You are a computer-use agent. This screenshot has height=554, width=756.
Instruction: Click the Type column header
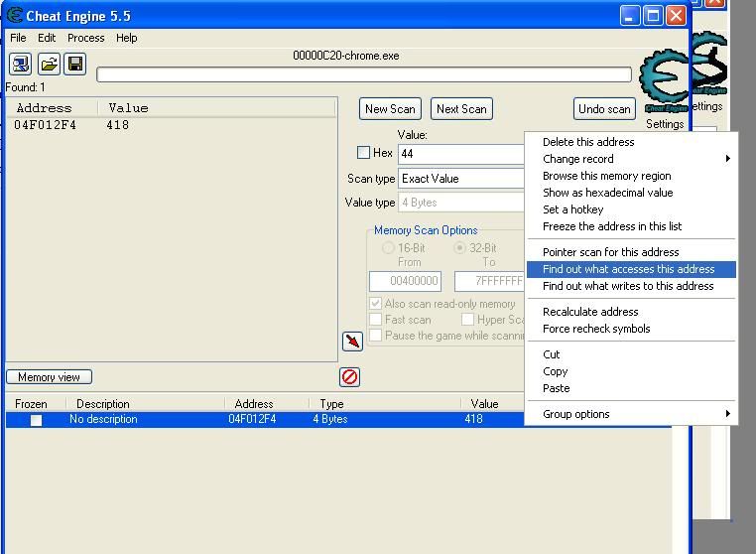(331, 404)
